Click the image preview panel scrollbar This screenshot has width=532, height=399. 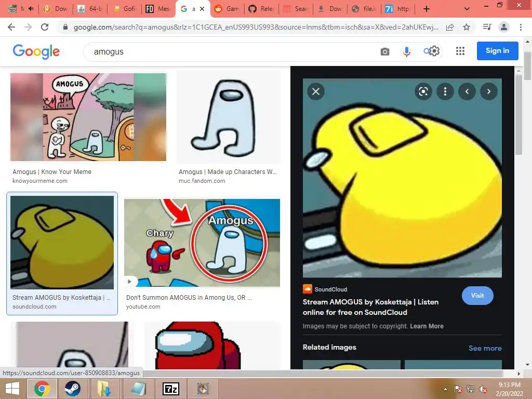pyautogui.click(x=518, y=114)
